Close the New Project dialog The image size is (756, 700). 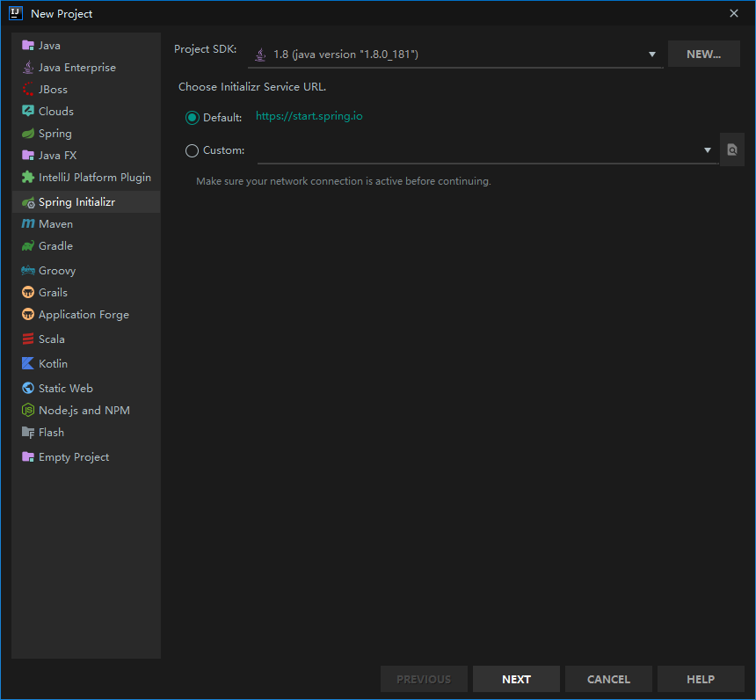pyautogui.click(x=733, y=13)
